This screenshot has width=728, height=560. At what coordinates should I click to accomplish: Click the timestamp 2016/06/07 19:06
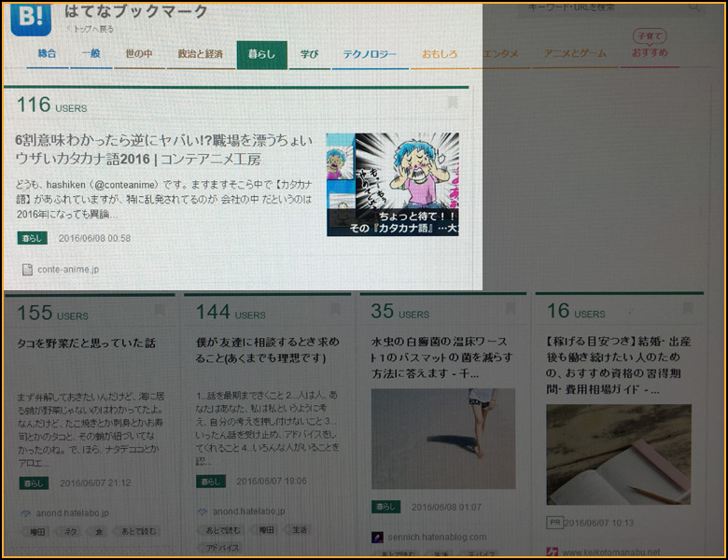[x=272, y=481]
